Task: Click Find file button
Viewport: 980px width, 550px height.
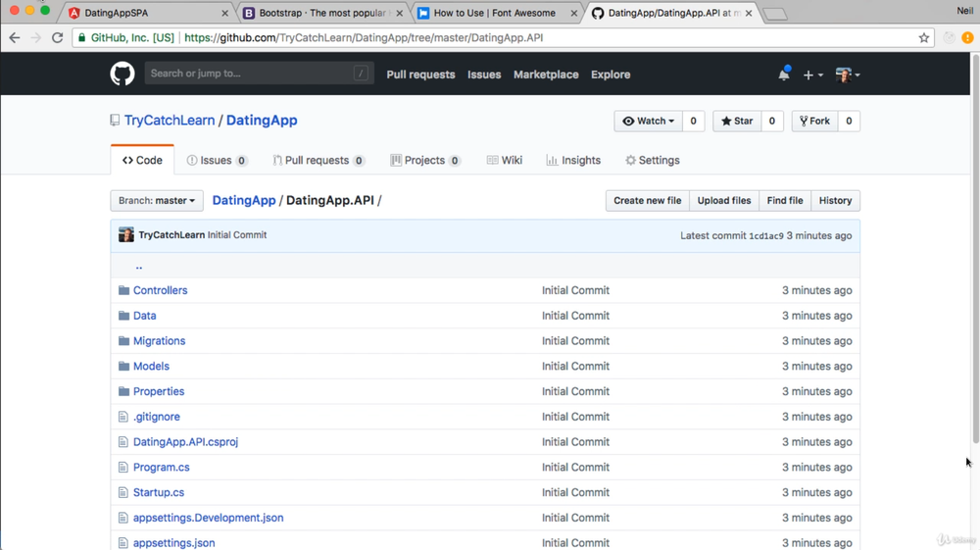Action: point(785,201)
